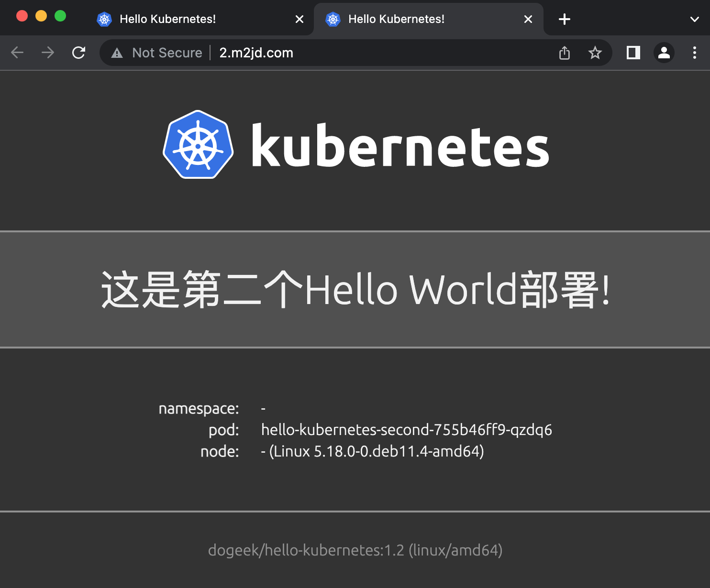Viewport: 710px width, 588px height.
Task: Click the dogeek/hello-kubernetes:1.2 footer text
Action: click(355, 550)
